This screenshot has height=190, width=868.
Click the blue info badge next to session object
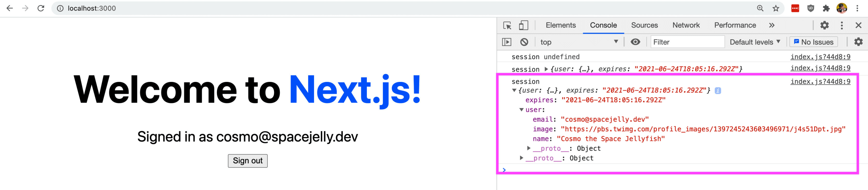(718, 91)
